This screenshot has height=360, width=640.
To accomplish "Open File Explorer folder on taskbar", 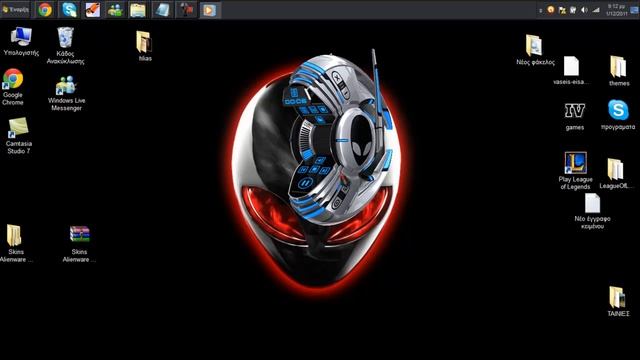I will [138, 10].
